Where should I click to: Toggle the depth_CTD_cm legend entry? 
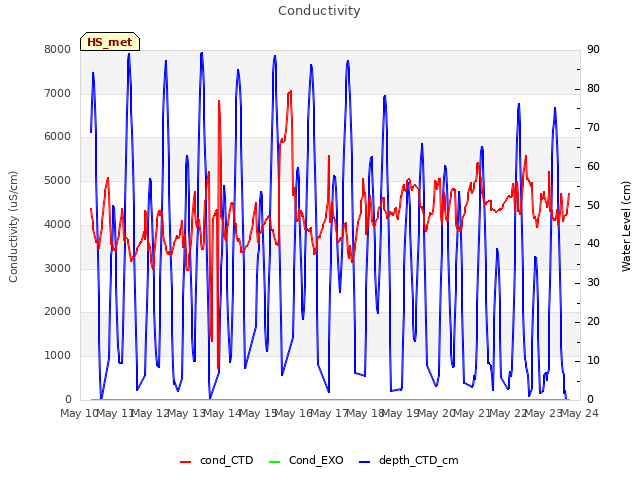[409, 460]
